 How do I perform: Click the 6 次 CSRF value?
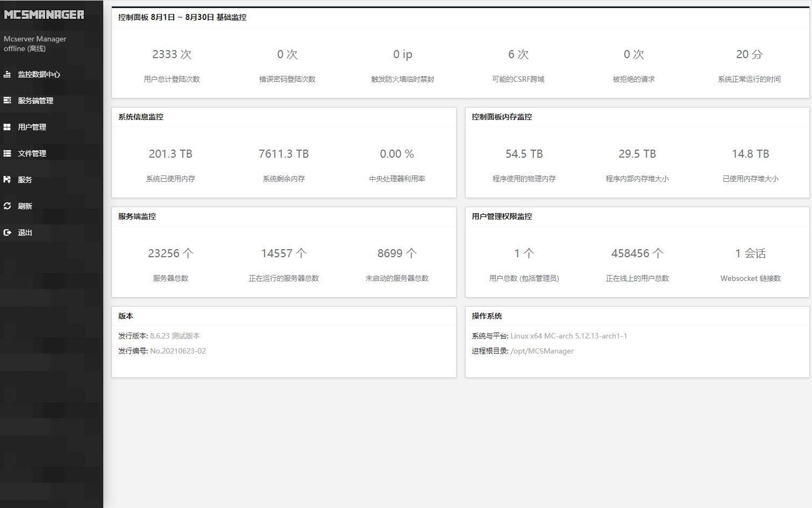point(518,54)
